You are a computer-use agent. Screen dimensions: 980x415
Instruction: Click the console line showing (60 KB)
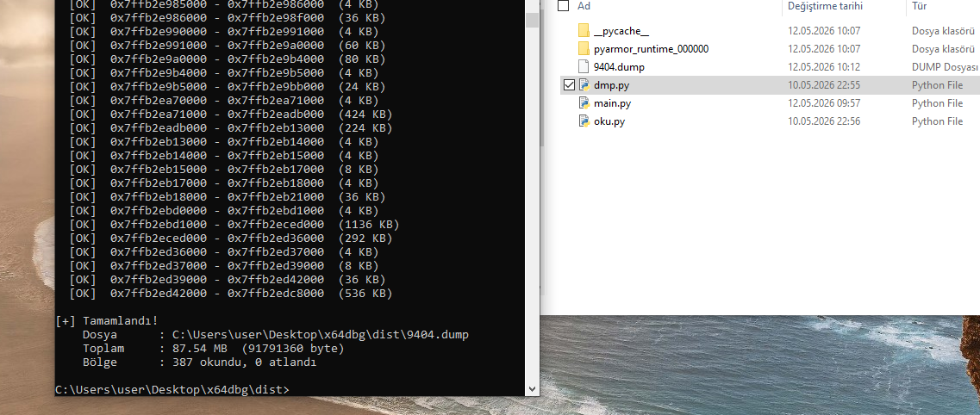click(227, 46)
